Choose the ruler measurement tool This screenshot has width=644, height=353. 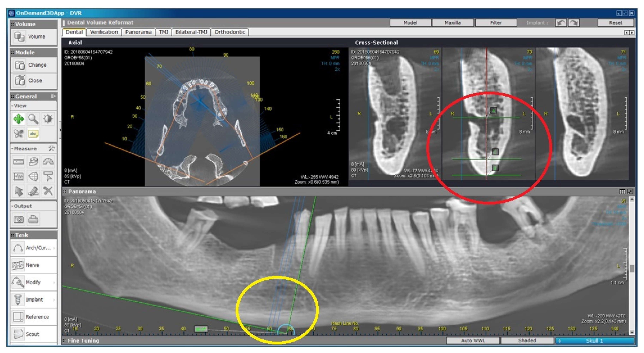coord(19,162)
